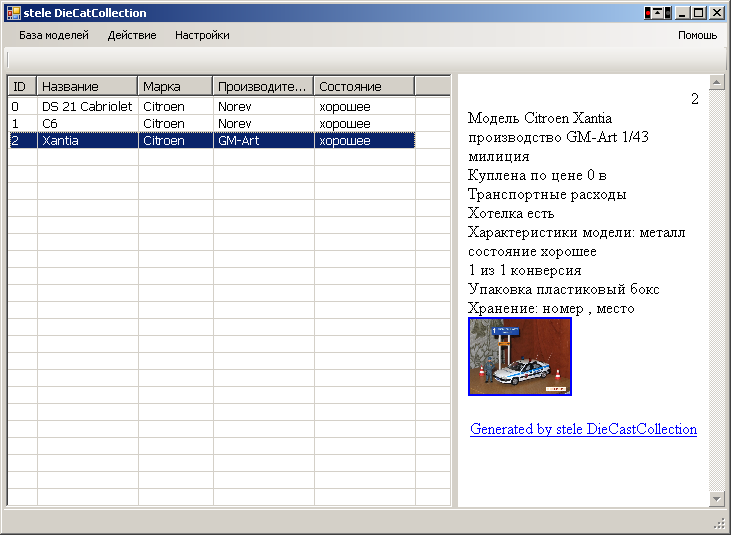Click Citroen cell in the Xantia row
The height and width of the screenshot is (535, 731).
coord(176,141)
